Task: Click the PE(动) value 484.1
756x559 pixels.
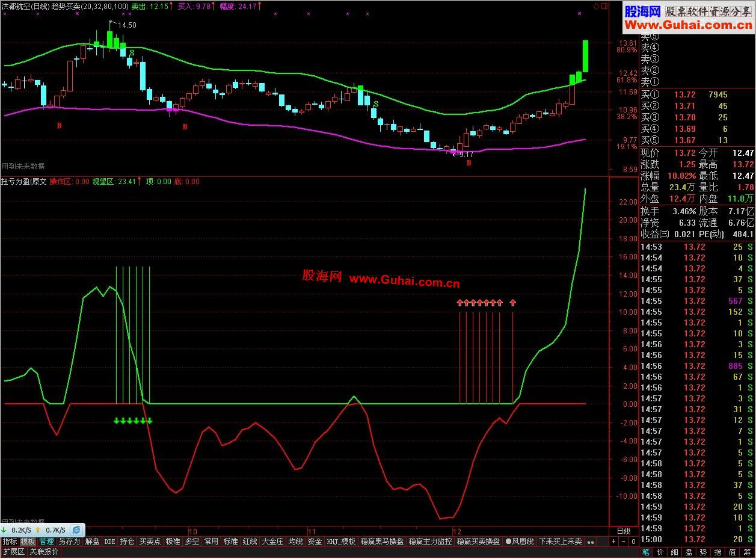Action: [743, 234]
